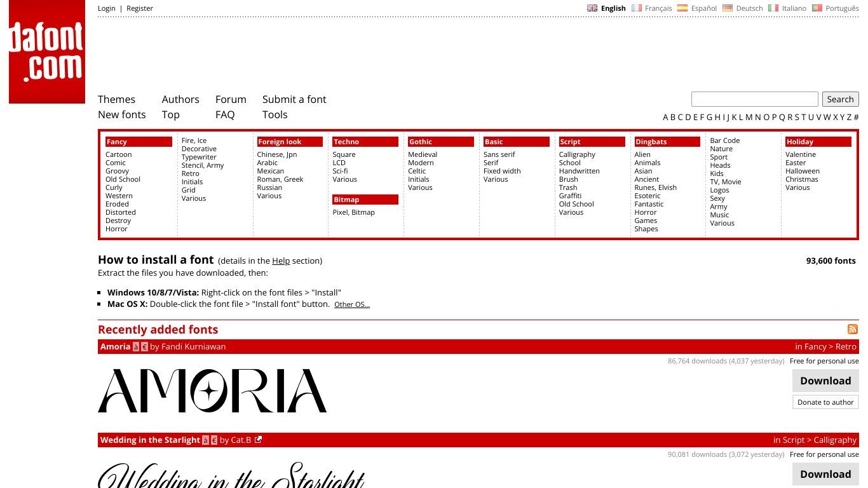Click into the font search field
This screenshot has height=488, width=868.
pyautogui.click(x=755, y=99)
